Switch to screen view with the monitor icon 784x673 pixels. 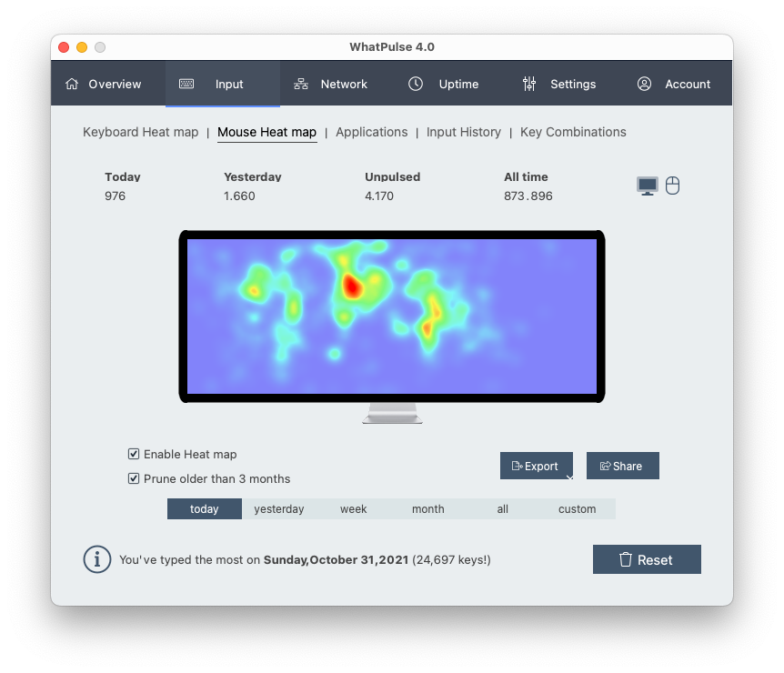(647, 185)
